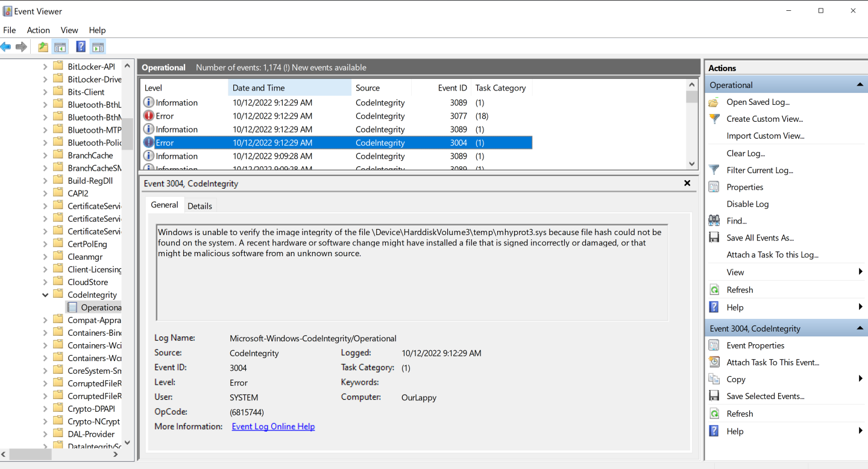Collapse the Event 3004, CodeIntegrity actions section
Viewport: 868px width, 469px height.
click(860, 329)
